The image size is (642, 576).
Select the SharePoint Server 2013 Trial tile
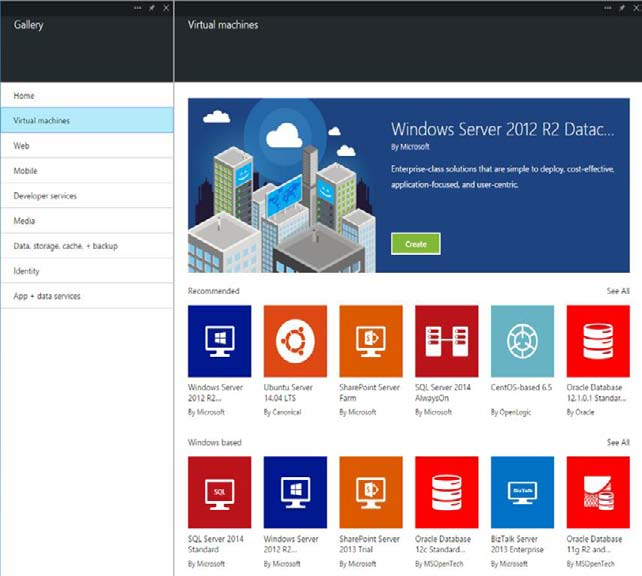371,491
